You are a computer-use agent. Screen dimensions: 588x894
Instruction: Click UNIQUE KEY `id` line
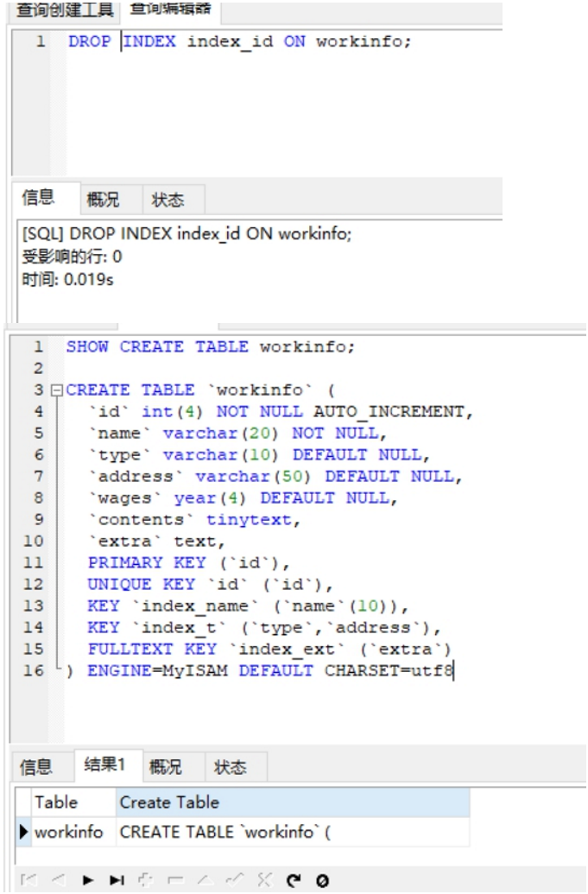pyautogui.click(x=210, y=585)
